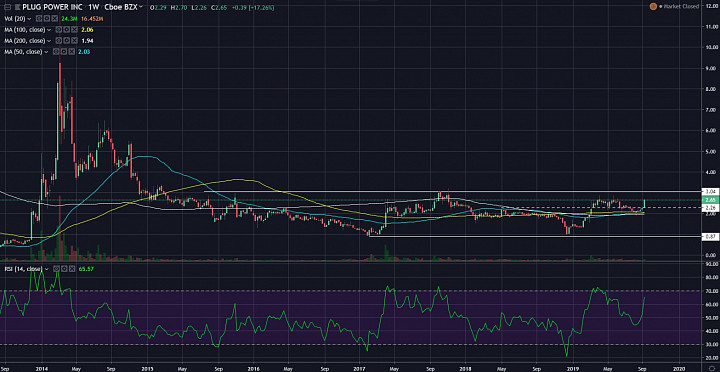
Task: Open settings for MA (50, close)
Action: pyautogui.click(x=64, y=51)
